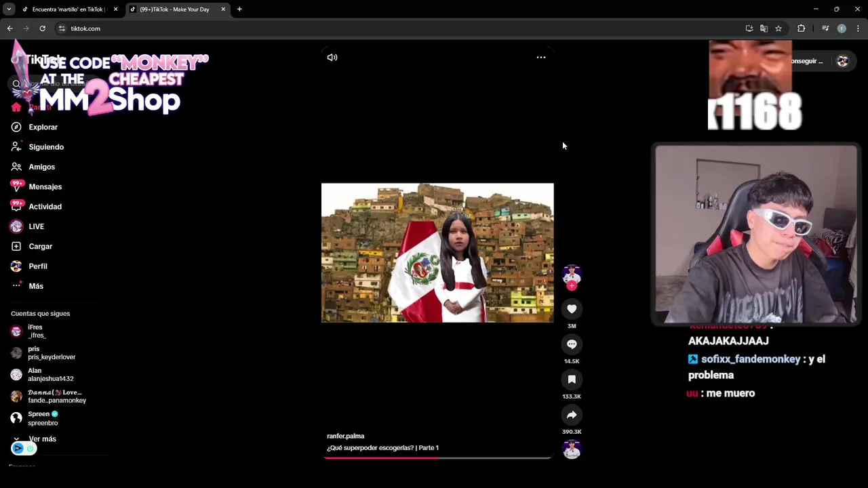
Task: Open the Actividad notifications
Action: 45,207
